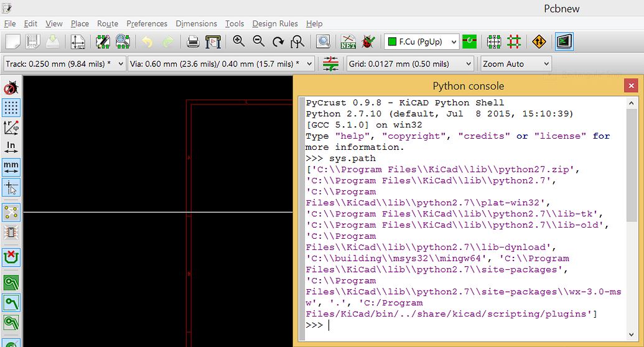The width and height of the screenshot is (644, 347).
Task: Click the Zoom in magnifier
Action: point(239,42)
